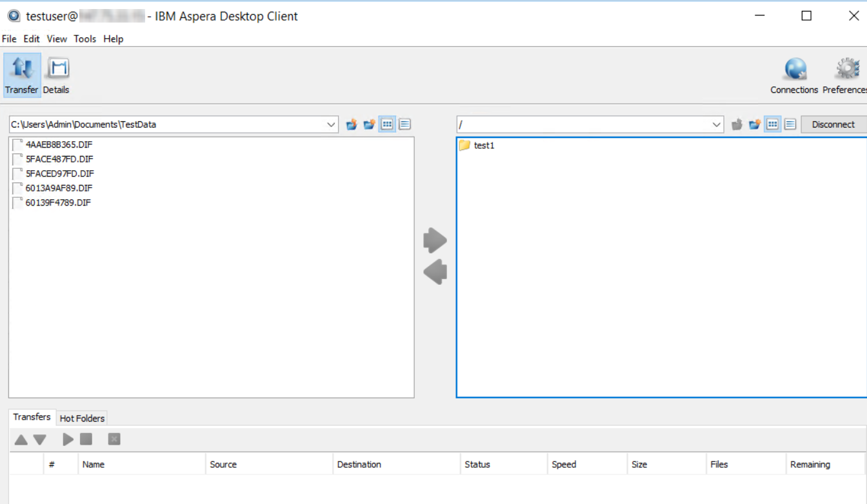
Task: Sort by Size column header
Action: pyautogui.click(x=667, y=464)
